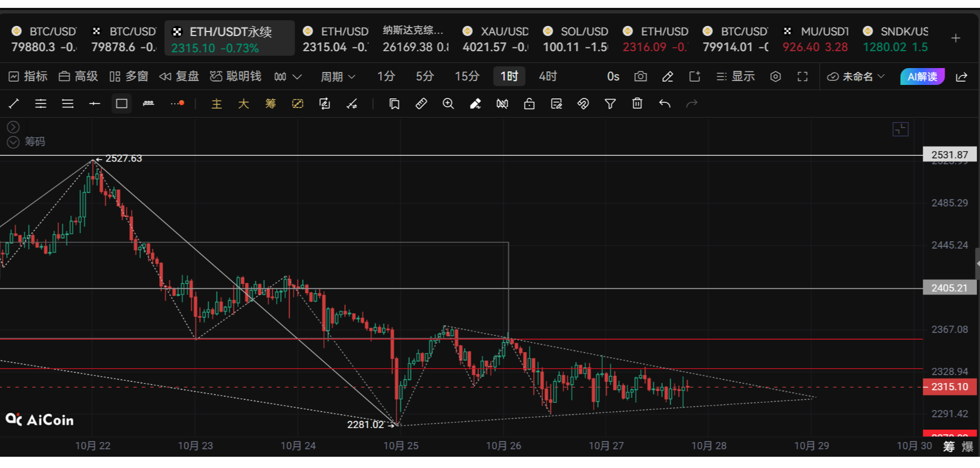Image resolution: width=980 pixels, height=468 pixels.
Task: Select the 4时 timeframe
Action: click(548, 76)
